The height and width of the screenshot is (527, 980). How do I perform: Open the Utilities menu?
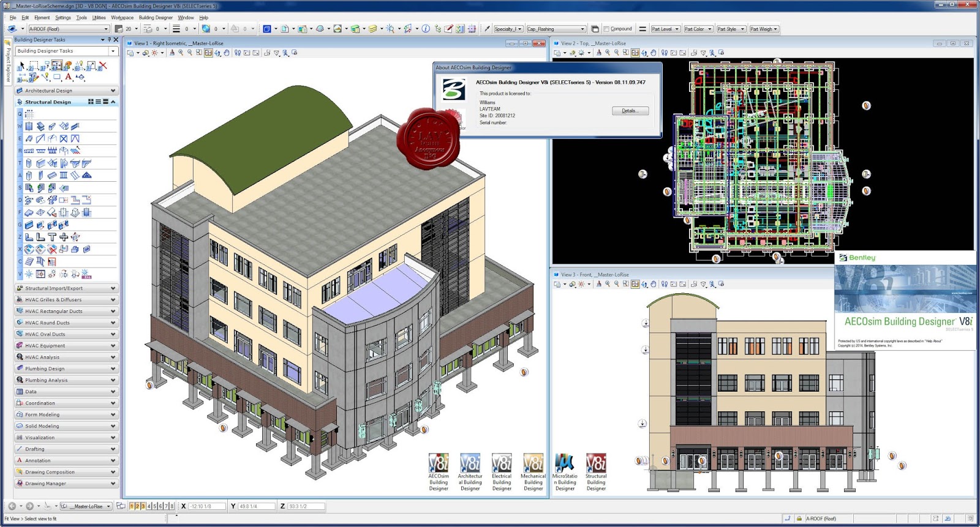point(99,18)
